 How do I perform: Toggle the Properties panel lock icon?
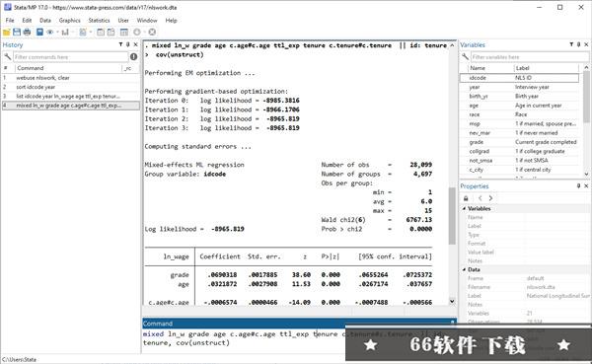[466, 198]
